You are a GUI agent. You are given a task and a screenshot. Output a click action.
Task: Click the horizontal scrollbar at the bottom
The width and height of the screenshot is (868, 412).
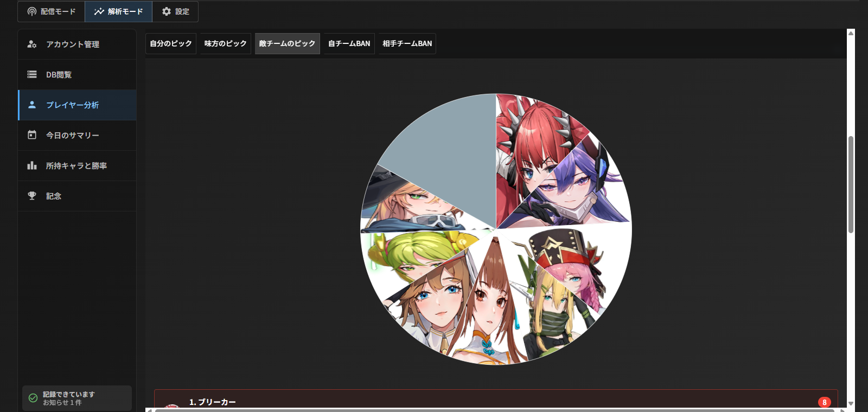(495, 410)
